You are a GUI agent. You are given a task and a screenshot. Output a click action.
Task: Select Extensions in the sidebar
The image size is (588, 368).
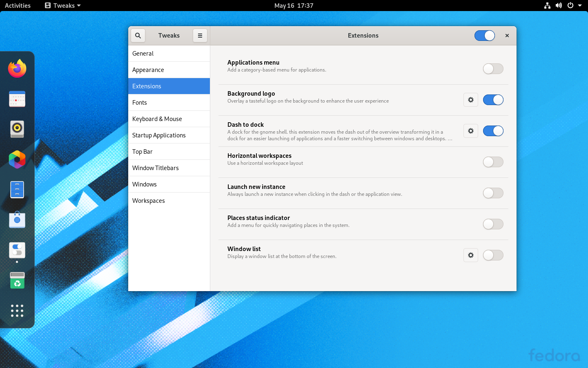click(169, 86)
